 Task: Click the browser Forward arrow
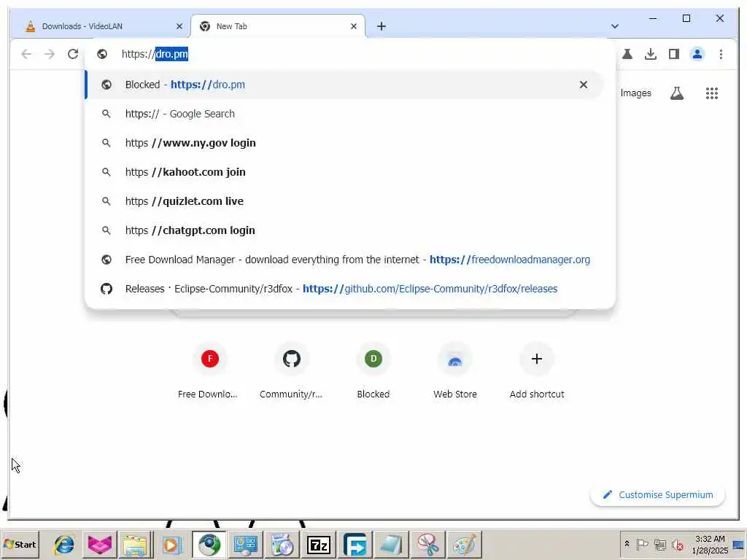pyautogui.click(x=50, y=54)
